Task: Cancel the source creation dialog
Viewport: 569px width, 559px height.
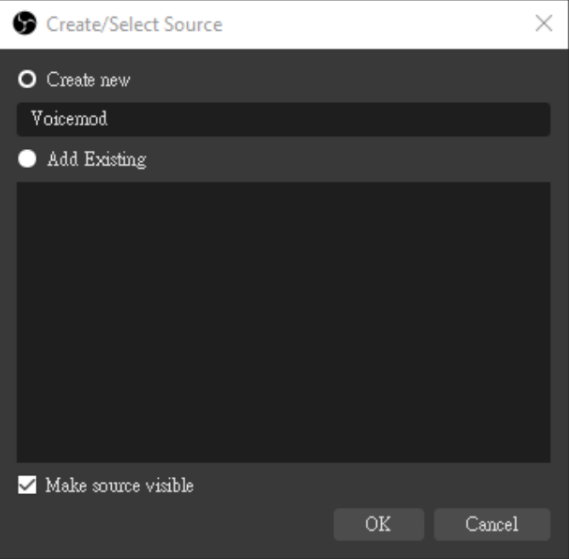Action: (x=492, y=524)
